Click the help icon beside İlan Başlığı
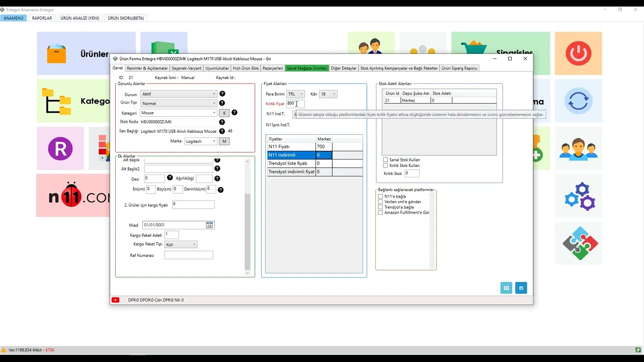Viewport: 644px width, 362px height. tap(222, 131)
